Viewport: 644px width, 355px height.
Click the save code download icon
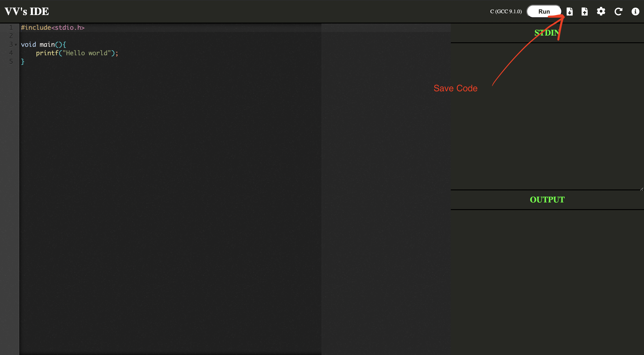(x=569, y=11)
